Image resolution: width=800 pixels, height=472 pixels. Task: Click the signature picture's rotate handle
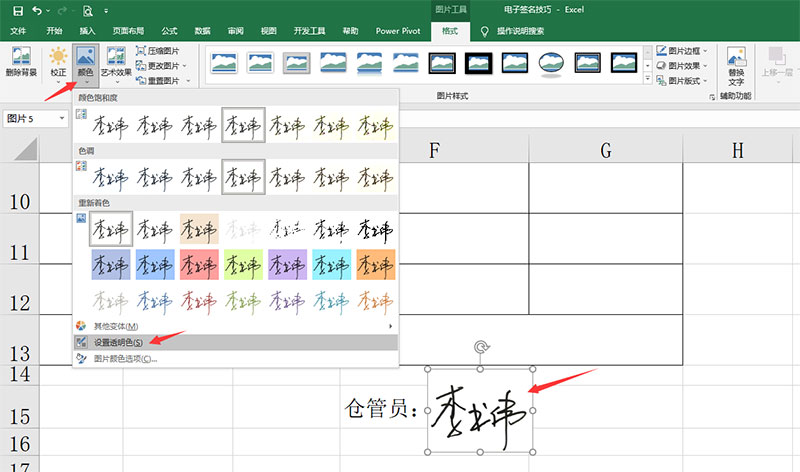click(481, 347)
